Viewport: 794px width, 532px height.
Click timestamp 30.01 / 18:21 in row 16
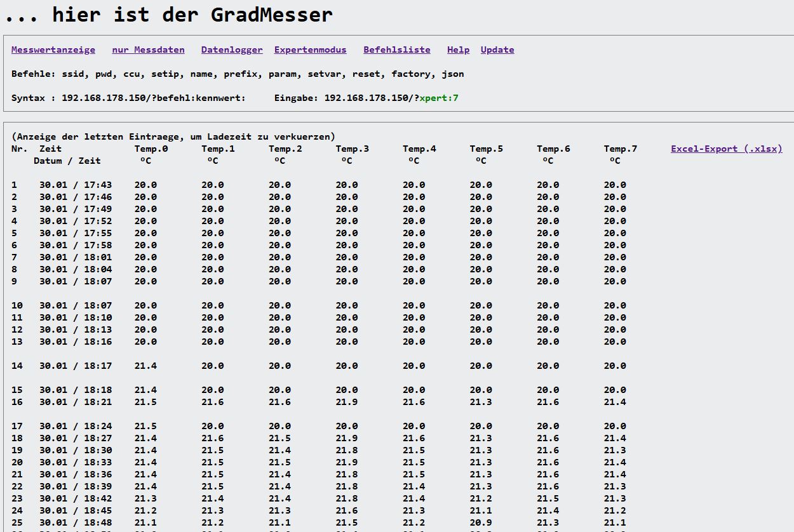(x=76, y=402)
